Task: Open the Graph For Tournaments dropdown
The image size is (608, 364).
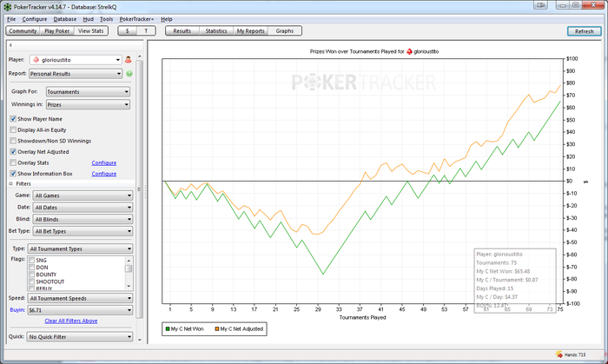Action: [88, 92]
